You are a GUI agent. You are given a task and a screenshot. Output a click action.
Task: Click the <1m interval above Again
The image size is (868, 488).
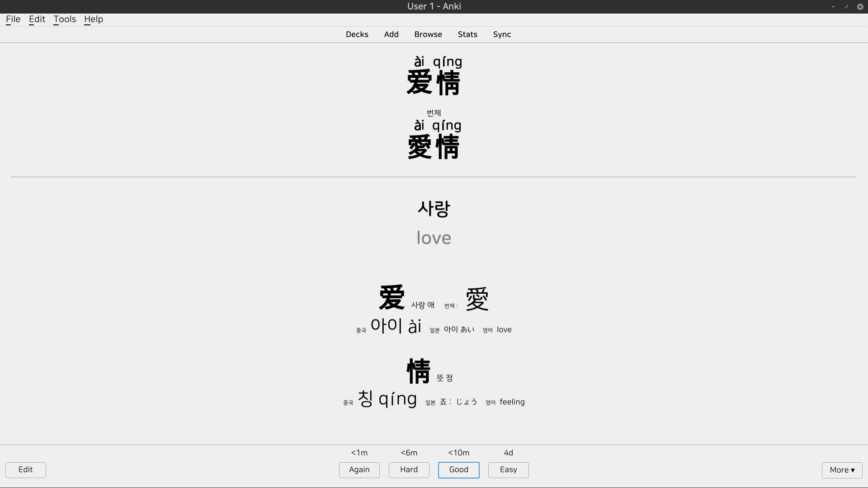pyautogui.click(x=359, y=453)
